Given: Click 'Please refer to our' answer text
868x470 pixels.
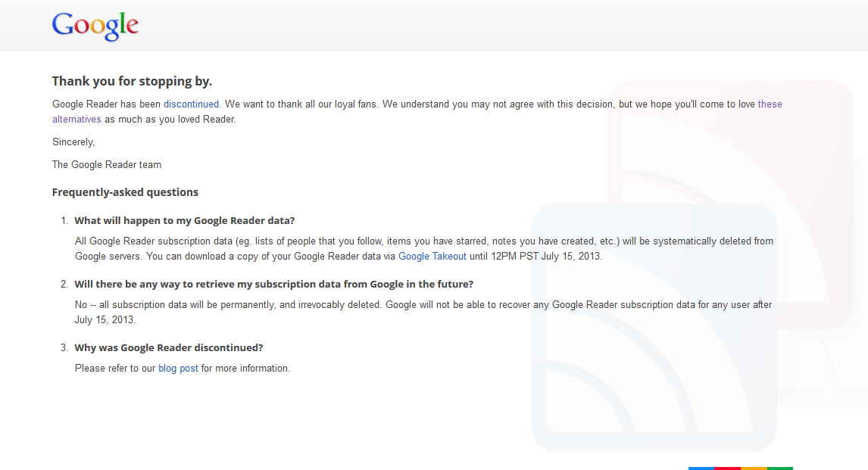Looking at the screenshot, I should (182, 369).
